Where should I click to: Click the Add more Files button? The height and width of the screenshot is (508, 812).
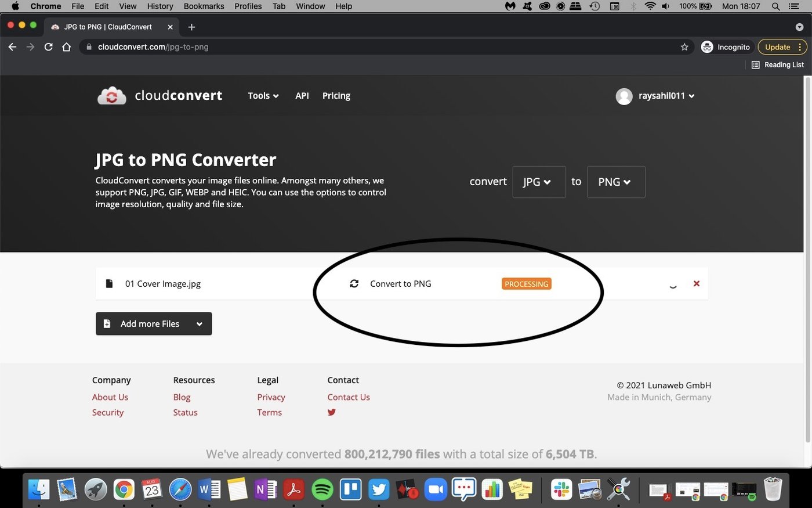(154, 324)
